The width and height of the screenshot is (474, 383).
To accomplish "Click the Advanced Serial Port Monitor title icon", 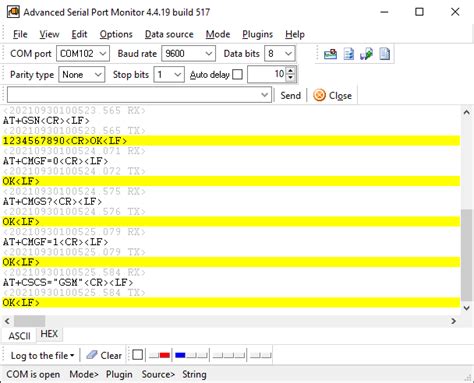I will click(x=14, y=12).
